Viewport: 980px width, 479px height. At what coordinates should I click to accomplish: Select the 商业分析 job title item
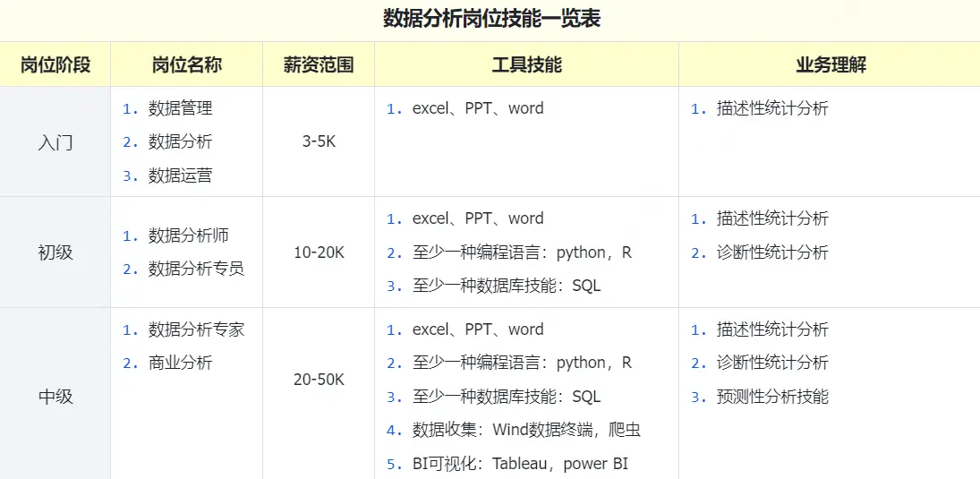180,363
